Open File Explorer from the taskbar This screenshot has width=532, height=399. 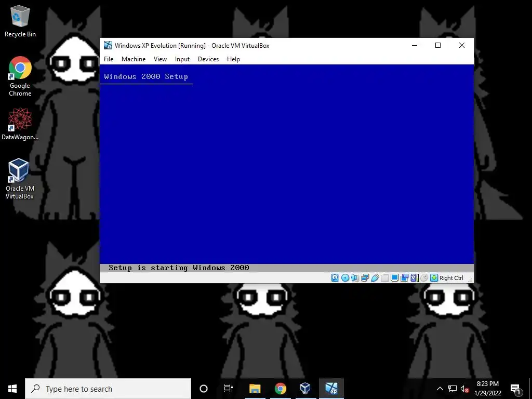pyautogui.click(x=255, y=389)
